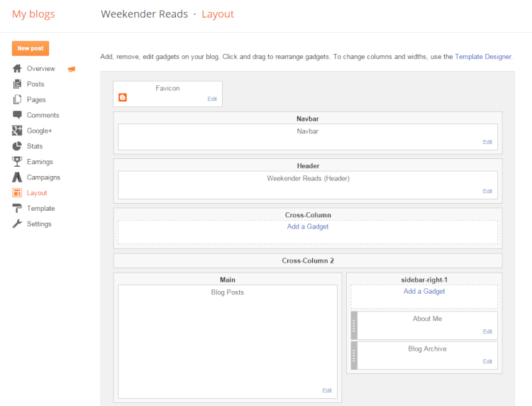This screenshot has height=406, width=532.
Task: Edit the Blog Archive gadget
Action: (487, 361)
